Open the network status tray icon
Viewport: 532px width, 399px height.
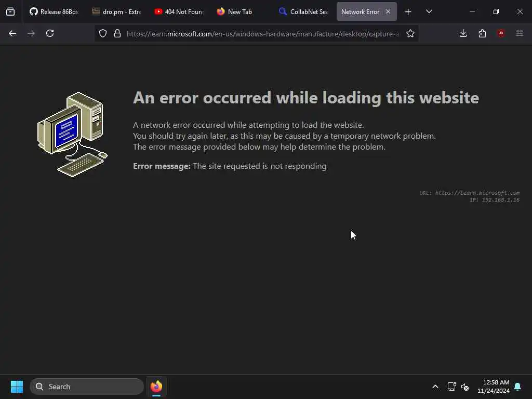coord(451,387)
